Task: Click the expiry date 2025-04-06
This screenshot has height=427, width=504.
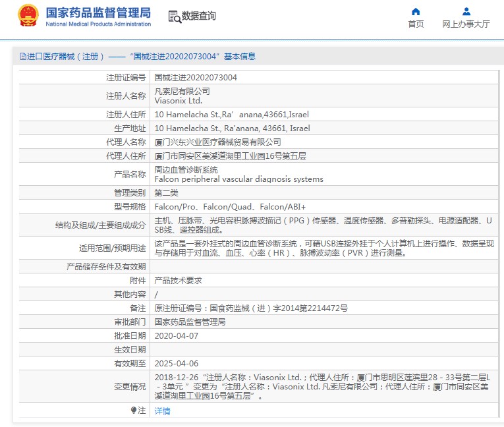Action: (x=176, y=363)
